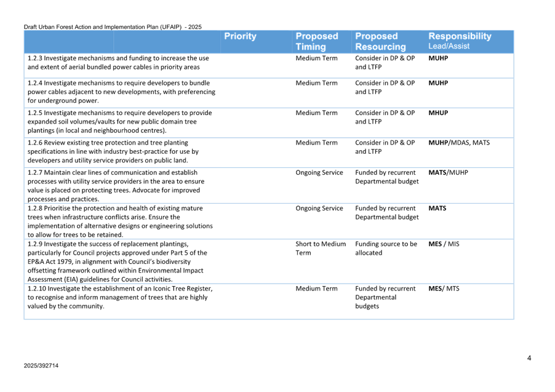Viewport: 555px width, 392px height.
Task: Select action 1.2.10 about Iconic Tree Register
Action: click(120, 297)
